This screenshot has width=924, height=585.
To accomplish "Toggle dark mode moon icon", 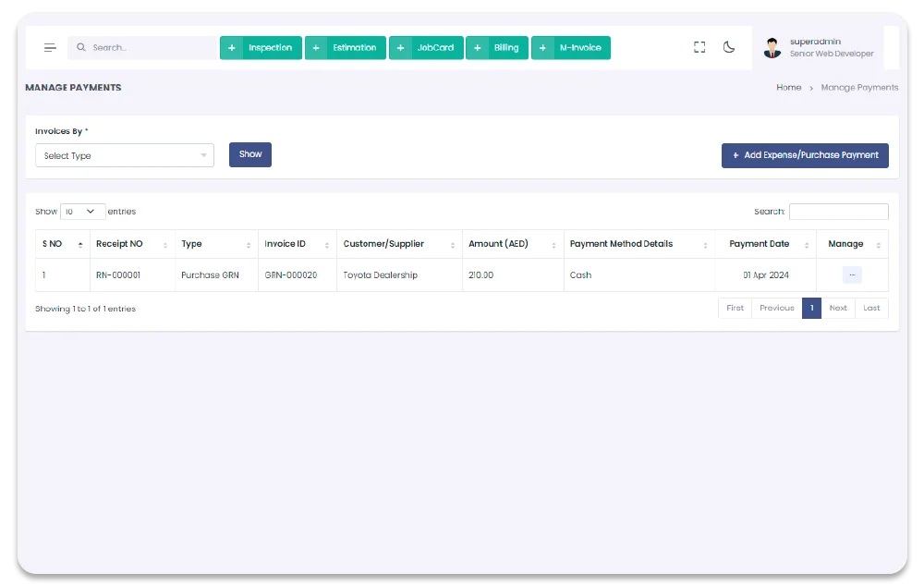I will point(729,47).
